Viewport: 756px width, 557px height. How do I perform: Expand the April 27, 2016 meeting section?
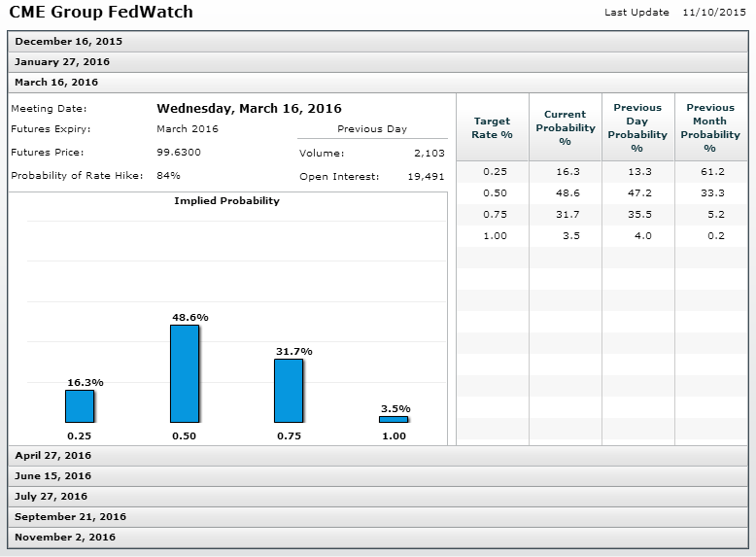point(378,456)
